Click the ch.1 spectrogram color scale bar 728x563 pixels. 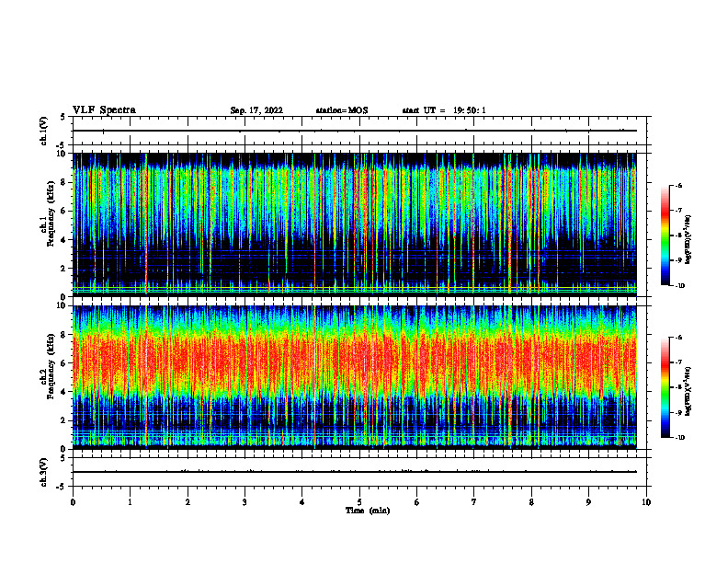pyautogui.click(x=665, y=236)
